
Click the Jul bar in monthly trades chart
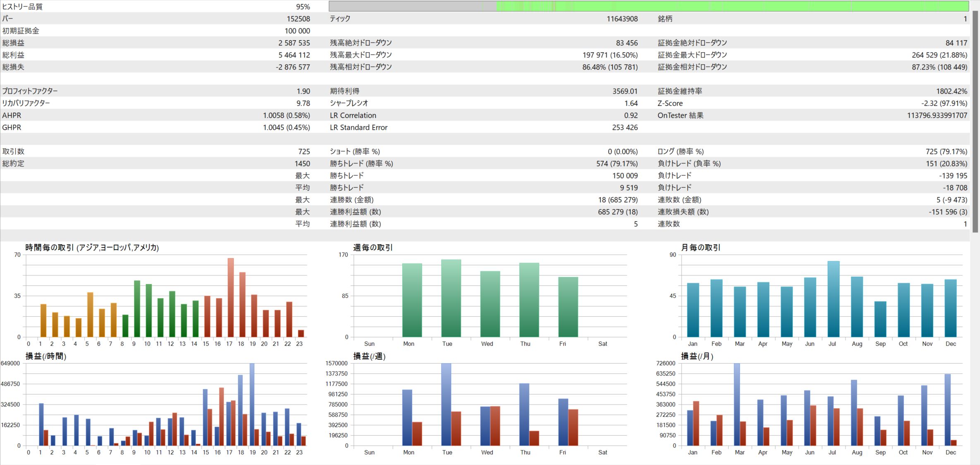tap(833, 299)
